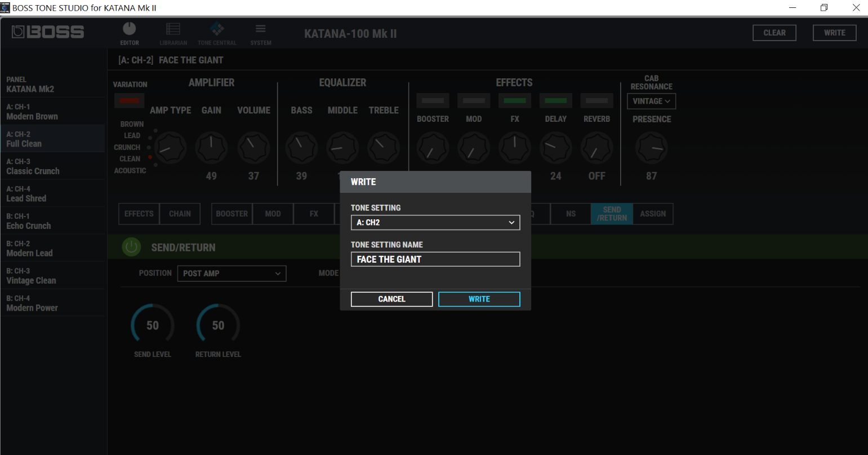
Task: Select Panel KATANA Mk2 in sidebar
Action: (52, 84)
